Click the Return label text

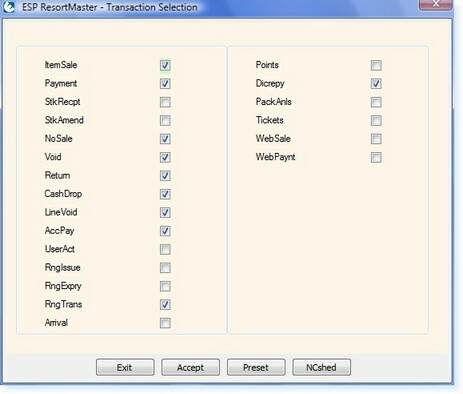[x=57, y=175]
